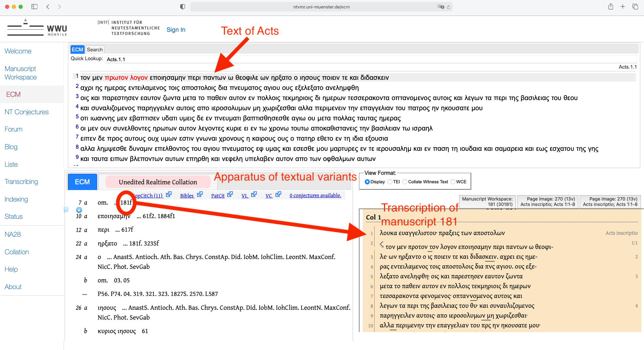This screenshot has height=350, width=644.
Task: Open the Bibles link
Action: click(x=187, y=195)
